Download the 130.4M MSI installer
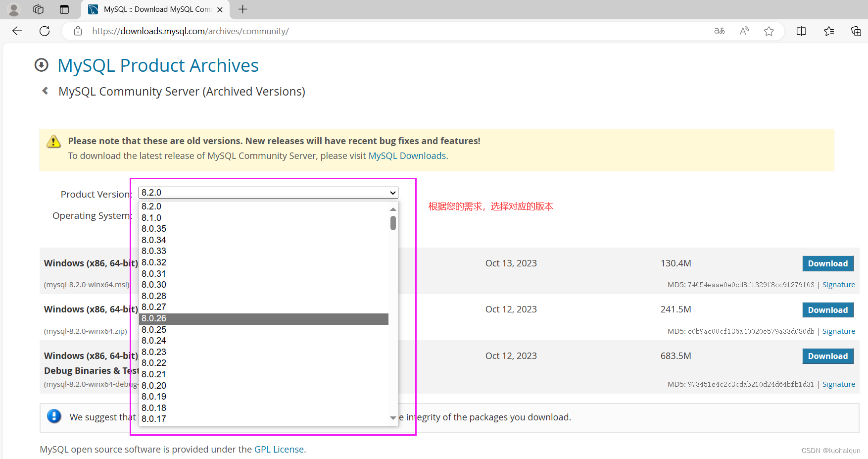 coord(828,263)
